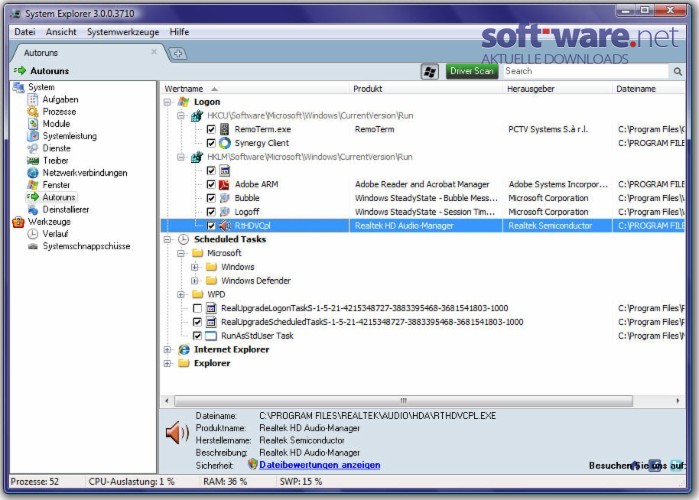
Task: Click the Fenster icon in sidebar
Action: click(33, 184)
